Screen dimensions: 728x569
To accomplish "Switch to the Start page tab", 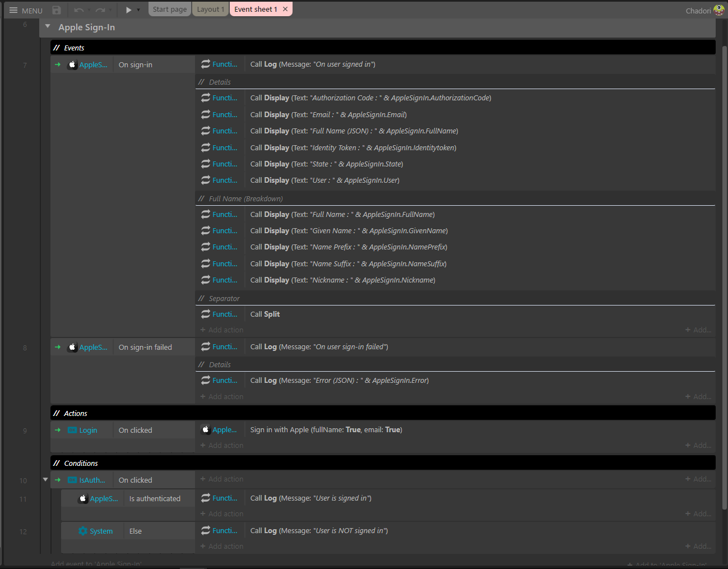I will coord(169,9).
